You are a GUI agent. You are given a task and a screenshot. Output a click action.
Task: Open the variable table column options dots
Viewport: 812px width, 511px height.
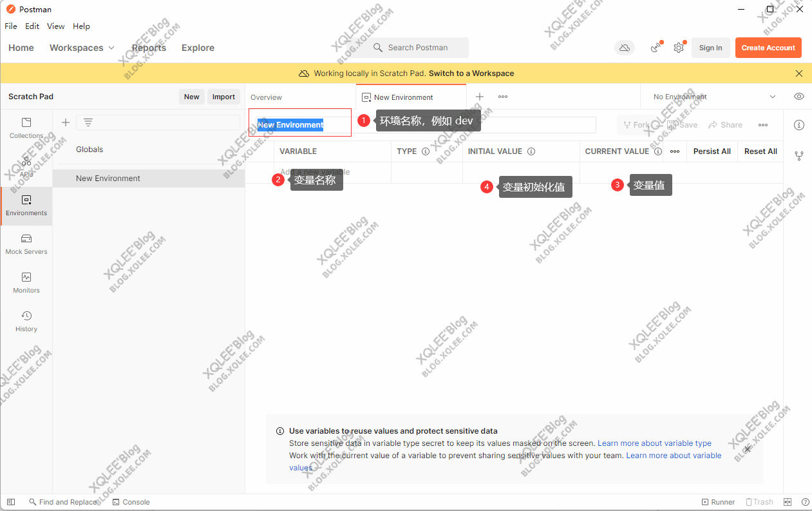pyautogui.click(x=675, y=151)
